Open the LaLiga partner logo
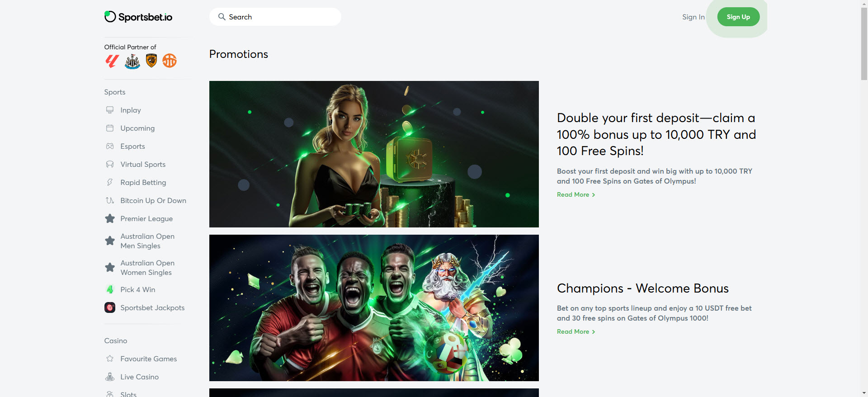This screenshot has width=868, height=397. (x=112, y=61)
